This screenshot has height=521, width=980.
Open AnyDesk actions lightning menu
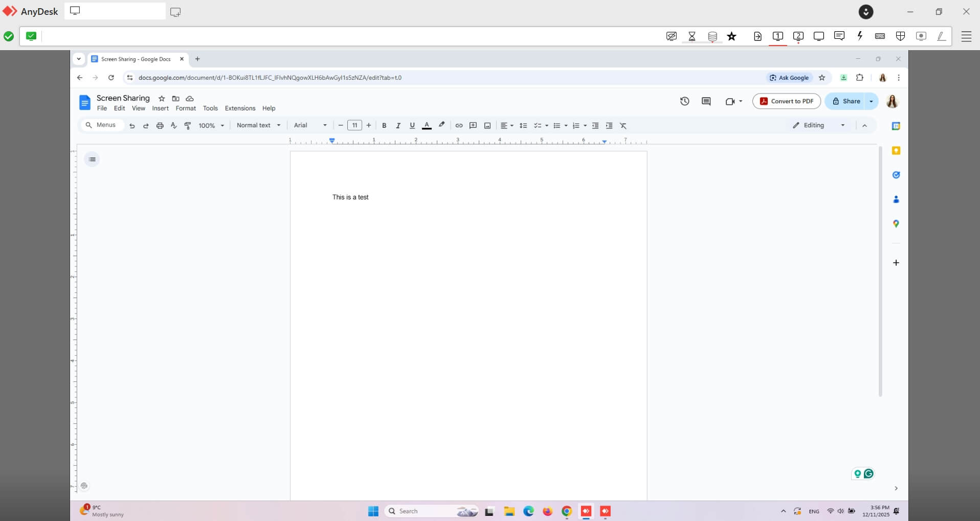pos(860,36)
